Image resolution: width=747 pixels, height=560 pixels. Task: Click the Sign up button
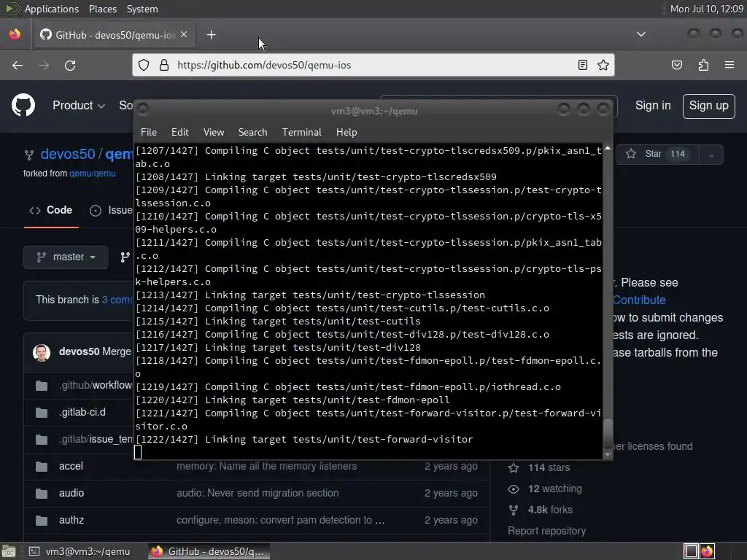tap(708, 106)
